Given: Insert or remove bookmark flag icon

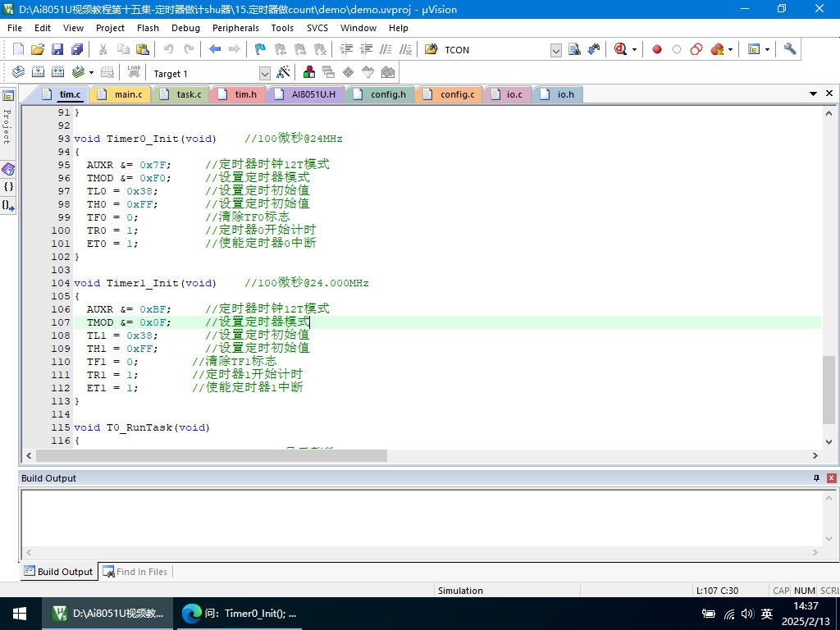Looking at the screenshot, I should pos(260,49).
